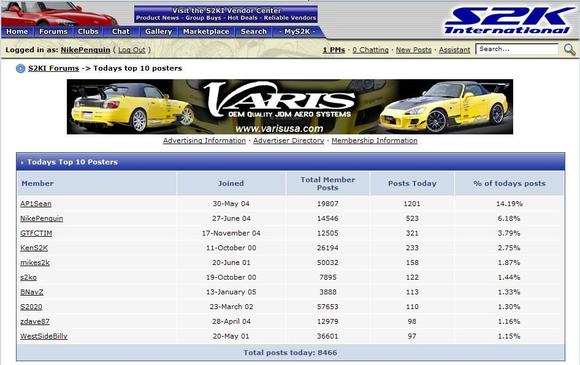This screenshot has width=580, height=365.
Task: Go to the Marketplace section
Action: 206,32
